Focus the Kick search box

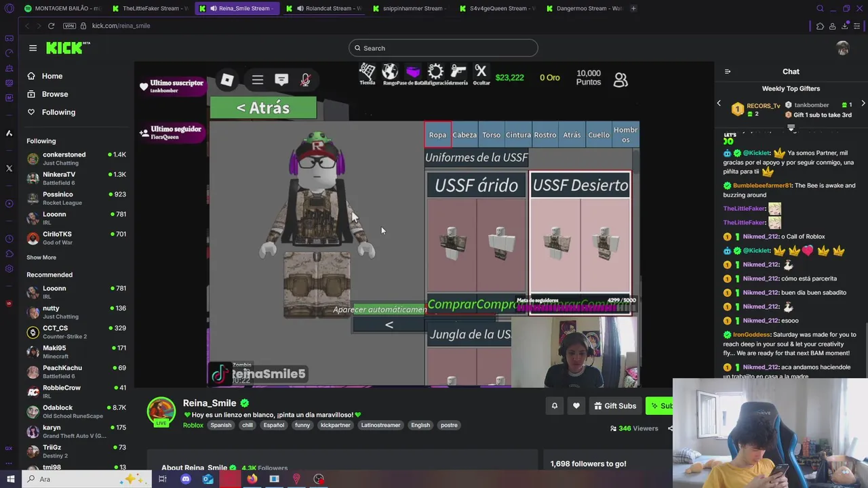pos(443,48)
